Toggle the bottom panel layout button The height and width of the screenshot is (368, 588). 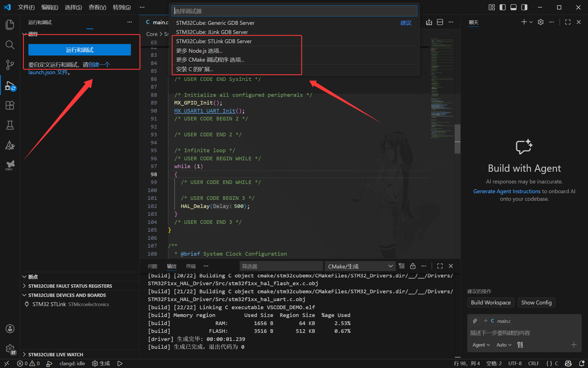[x=513, y=7]
